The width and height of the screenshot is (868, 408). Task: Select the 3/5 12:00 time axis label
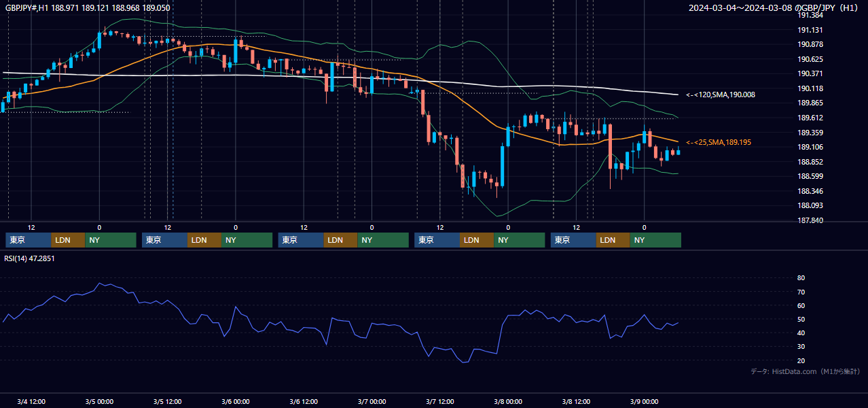click(167, 401)
